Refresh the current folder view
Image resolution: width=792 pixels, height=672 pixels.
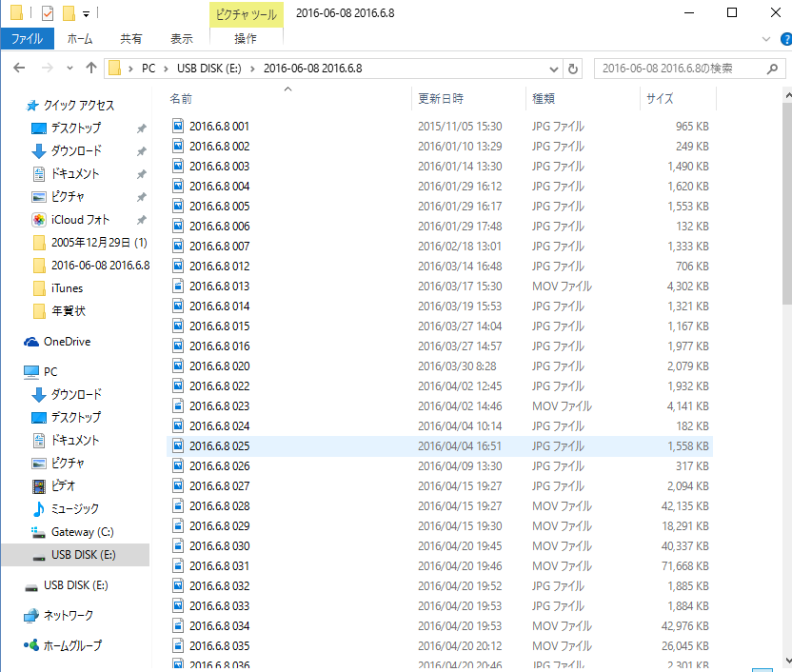(x=573, y=69)
